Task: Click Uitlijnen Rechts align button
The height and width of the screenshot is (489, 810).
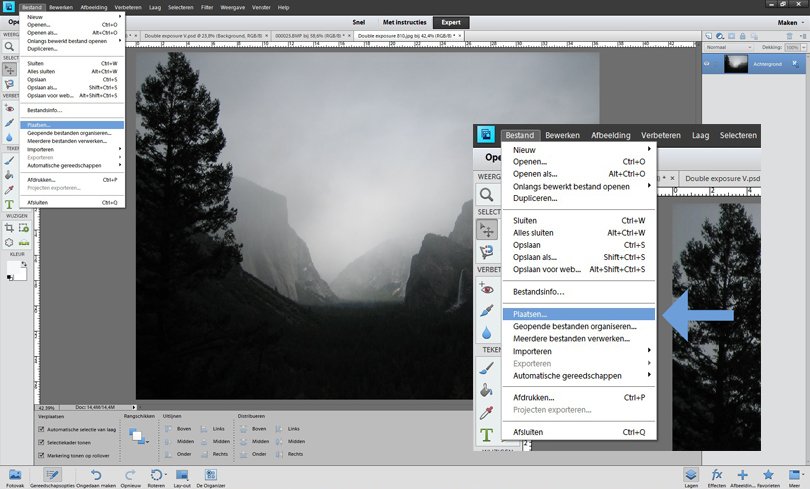Action: (214, 454)
